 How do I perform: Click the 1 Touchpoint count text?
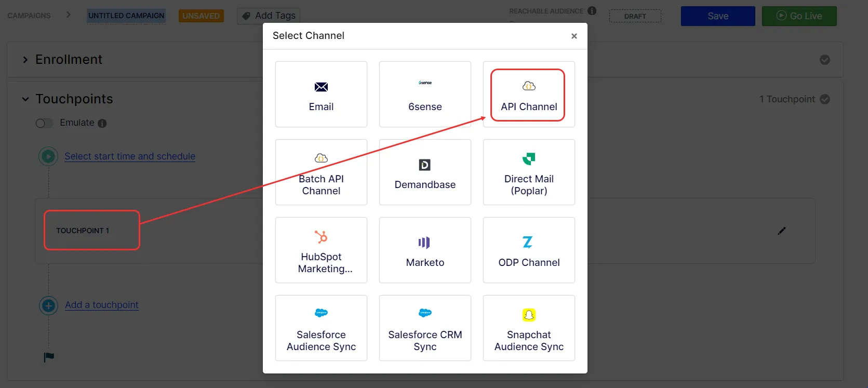pos(787,99)
